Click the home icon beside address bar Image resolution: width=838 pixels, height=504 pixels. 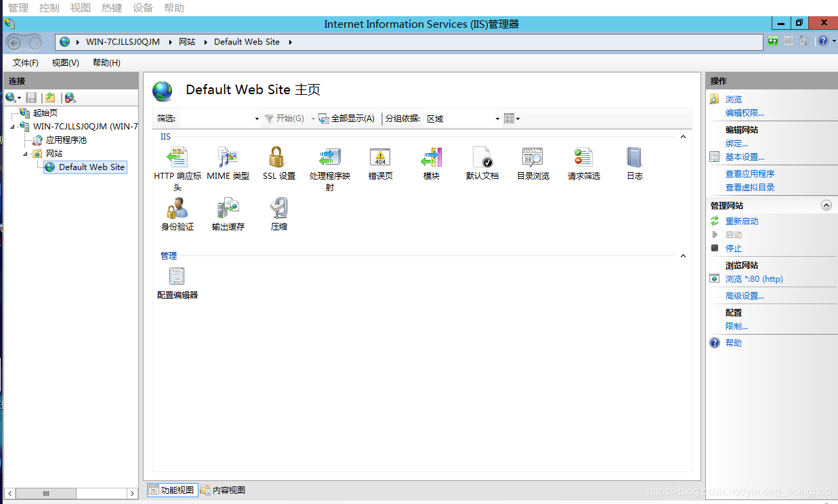point(803,41)
